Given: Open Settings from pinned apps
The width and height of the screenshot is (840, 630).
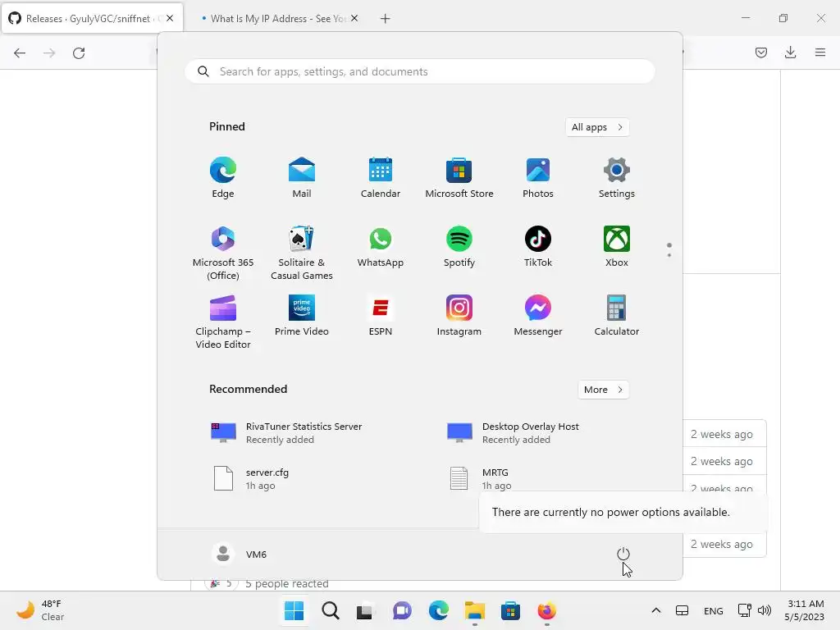Looking at the screenshot, I should [617, 177].
